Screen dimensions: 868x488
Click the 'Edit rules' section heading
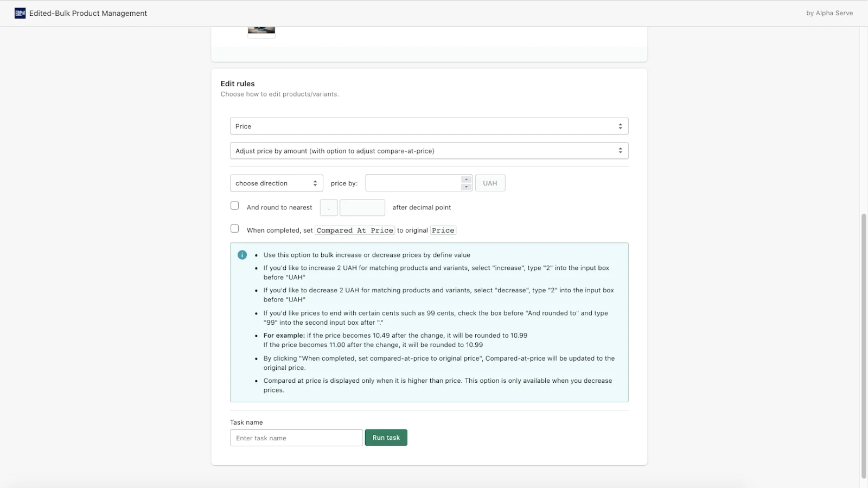pyautogui.click(x=238, y=84)
